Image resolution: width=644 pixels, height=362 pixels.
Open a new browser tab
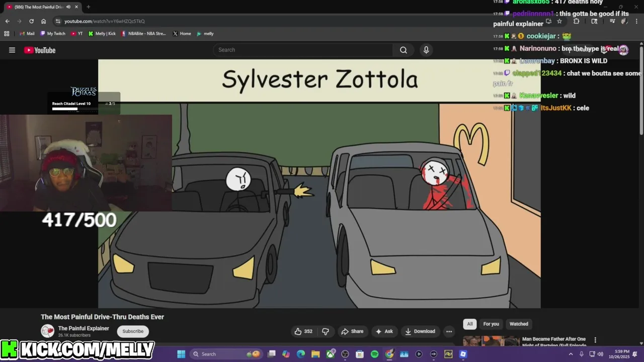[88, 7]
